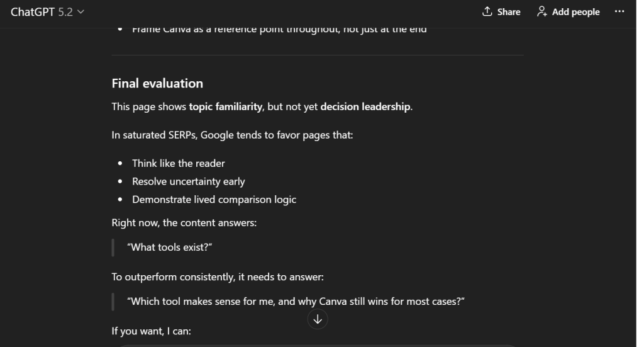
Task: Click the "Which tool makes sense for me" quote
Action: click(x=296, y=301)
